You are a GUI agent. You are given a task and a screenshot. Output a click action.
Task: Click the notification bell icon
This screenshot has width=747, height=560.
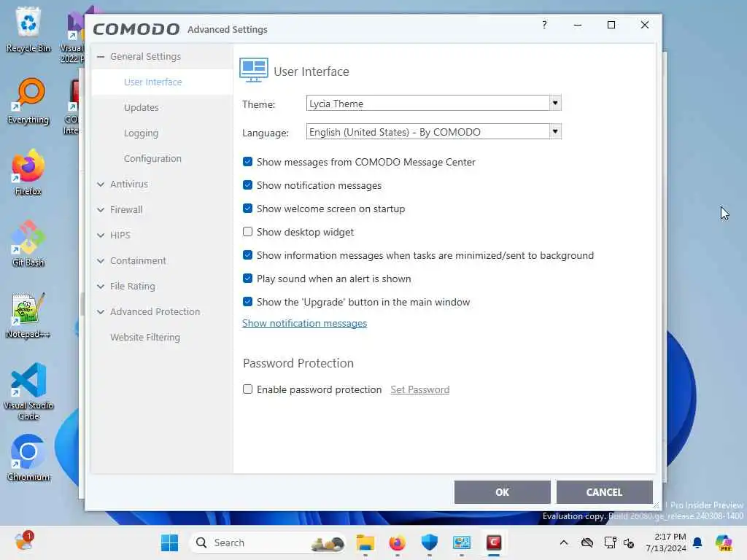tap(697, 542)
